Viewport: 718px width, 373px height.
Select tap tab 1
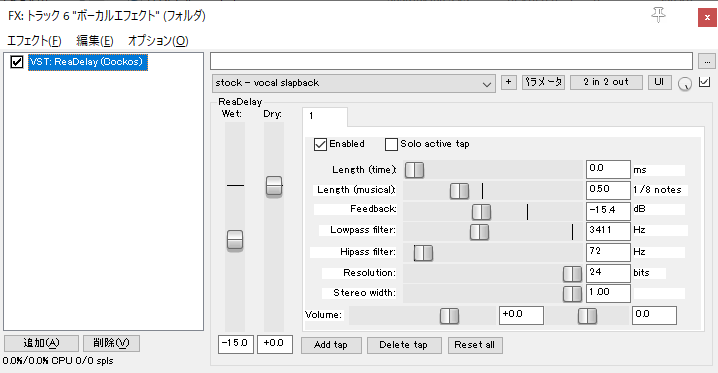coord(325,116)
